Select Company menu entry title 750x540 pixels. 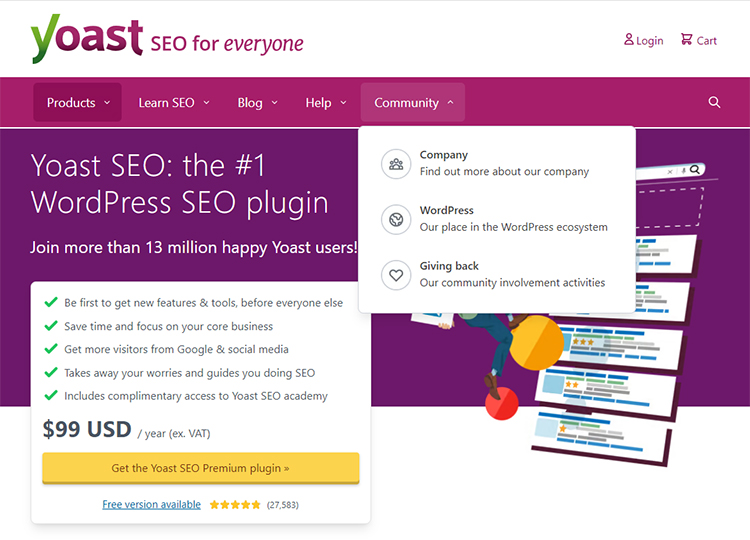point(444,155)
